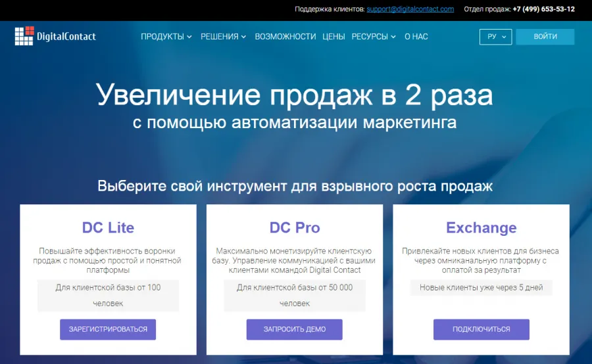592x364 pixels.
Task: Click the DC Lite description paragraph
Action: pos(108,260)
